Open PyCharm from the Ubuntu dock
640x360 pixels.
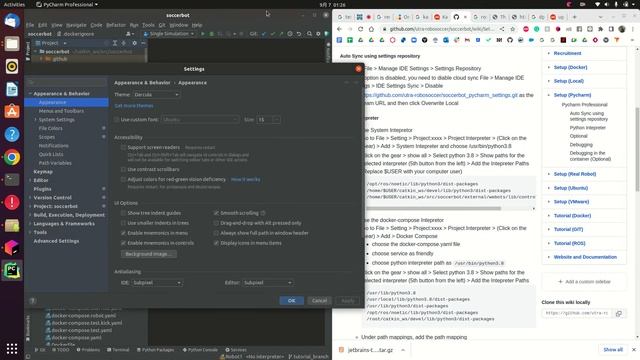[x=12, y=270]
